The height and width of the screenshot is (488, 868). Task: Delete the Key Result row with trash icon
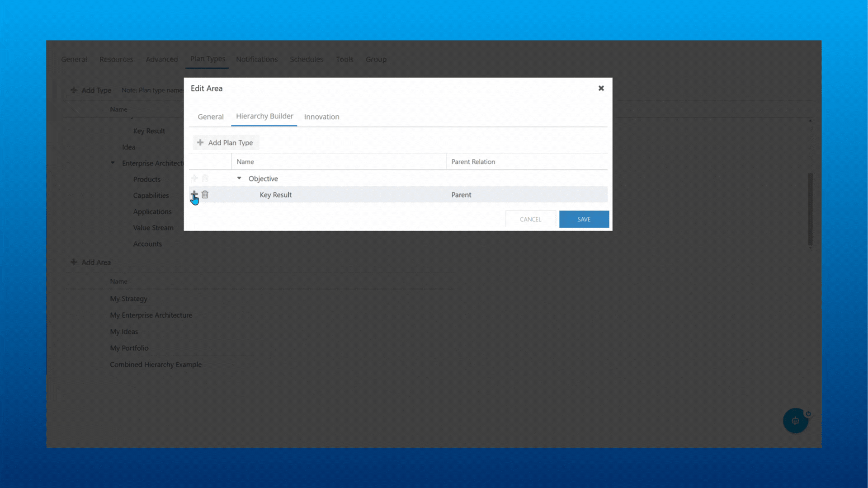point(205,194)
